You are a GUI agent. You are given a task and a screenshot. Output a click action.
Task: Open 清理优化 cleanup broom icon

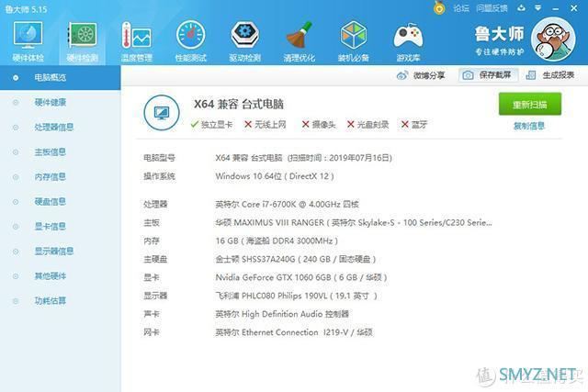299,41
